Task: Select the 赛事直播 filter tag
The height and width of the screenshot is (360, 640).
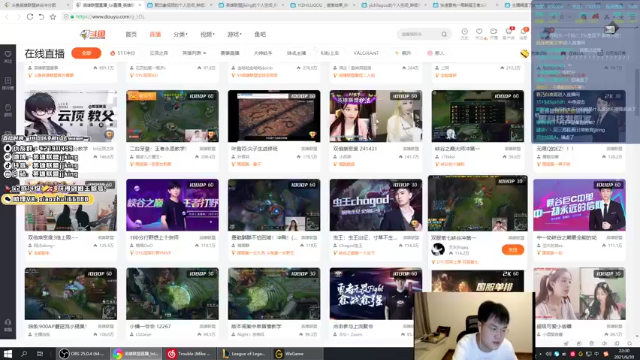Action: (x=230, y=53)
